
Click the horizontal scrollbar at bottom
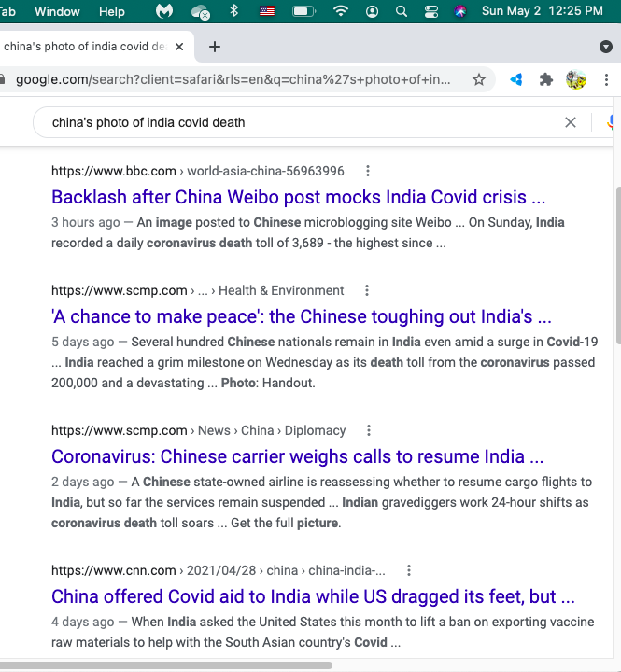[166, 665]
